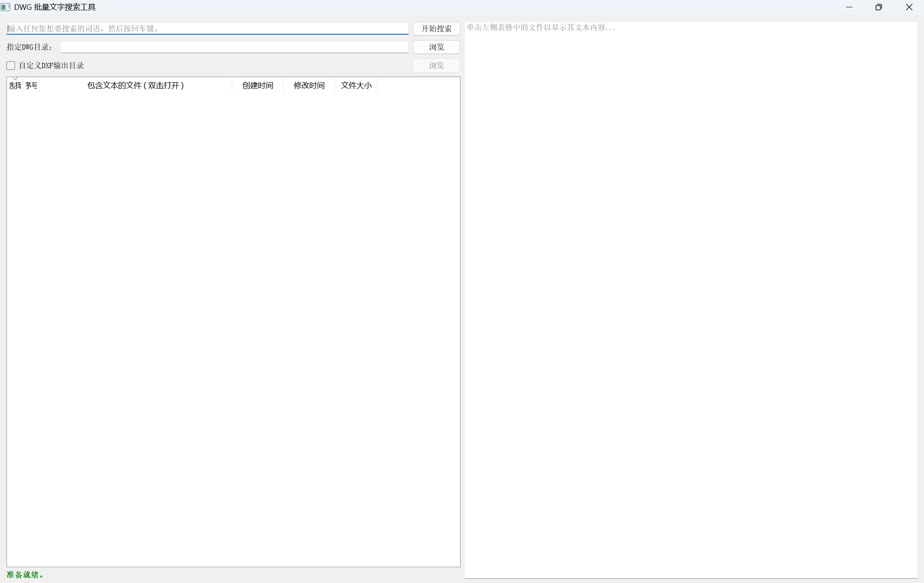
Task: Sort files by 文件大小 header
Action: point(356,86)
